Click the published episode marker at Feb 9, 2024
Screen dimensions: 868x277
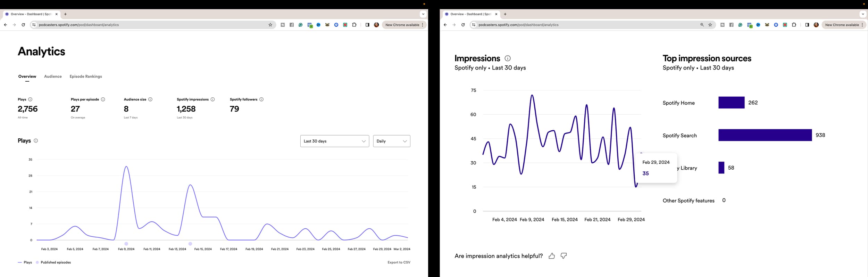[126, 244]
